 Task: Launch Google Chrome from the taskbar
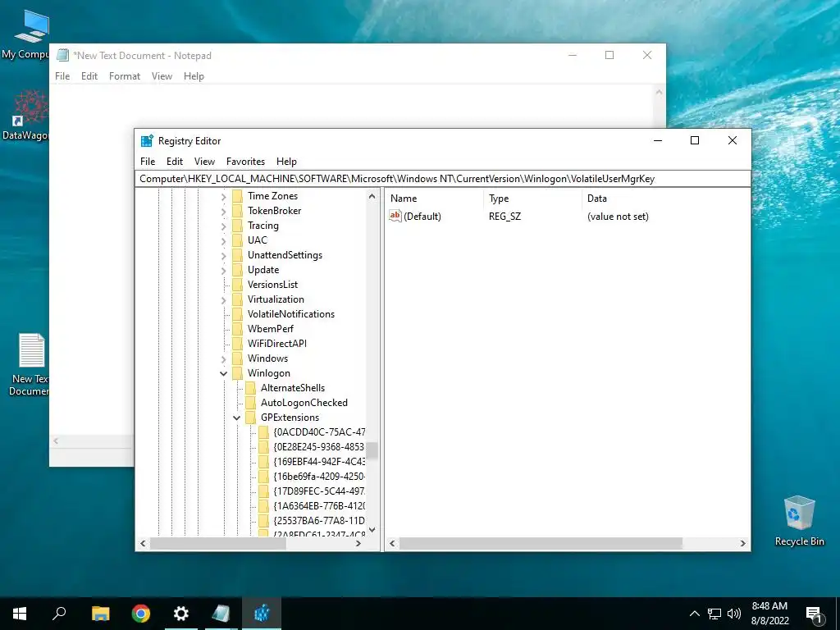tap(141, 614)
